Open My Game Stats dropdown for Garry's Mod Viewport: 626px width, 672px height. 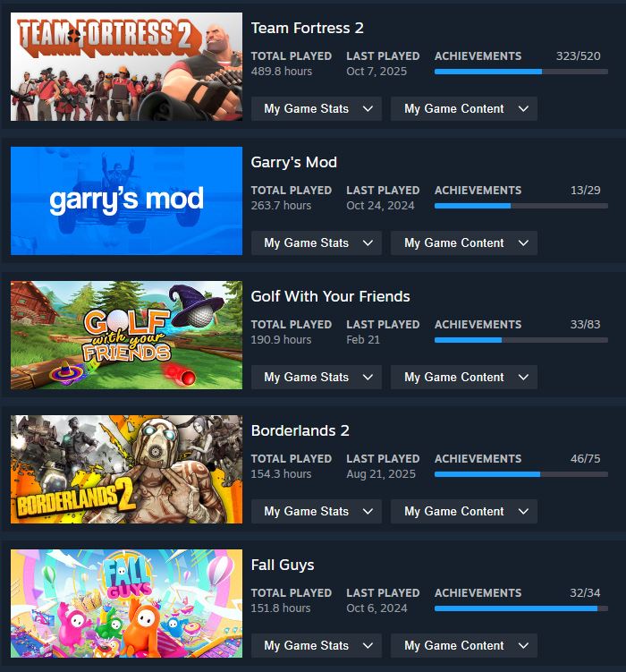coord(317,242)
